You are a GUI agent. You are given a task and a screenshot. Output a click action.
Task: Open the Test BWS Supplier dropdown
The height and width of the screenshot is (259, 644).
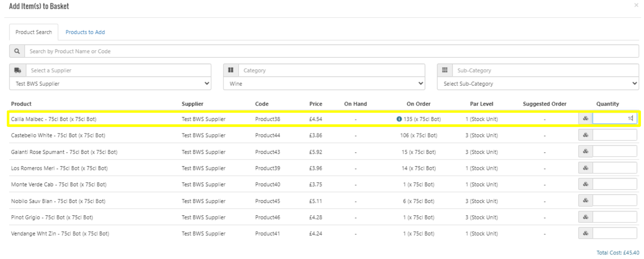(x=110, y=84)
